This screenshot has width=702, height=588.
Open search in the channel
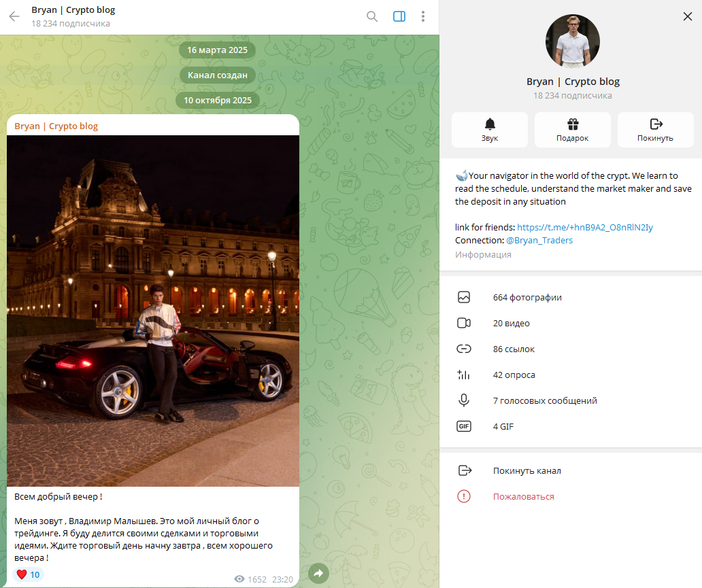coord(372,16)
